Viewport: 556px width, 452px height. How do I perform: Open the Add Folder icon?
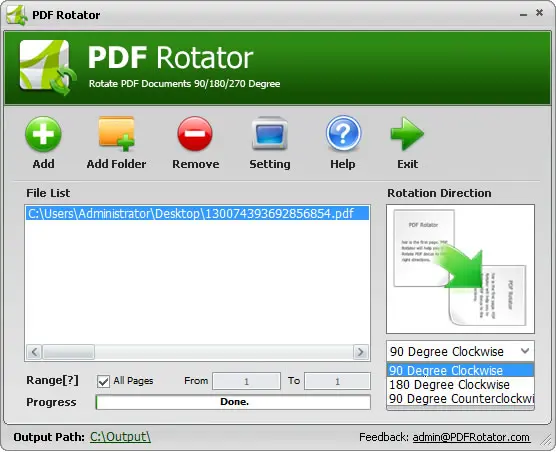pyautogui.click(x=116, y=133)
